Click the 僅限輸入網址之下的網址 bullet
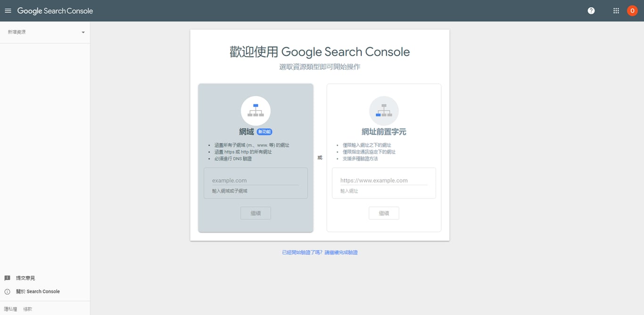The height and width of the screenshot is (315, 644). 367,145
